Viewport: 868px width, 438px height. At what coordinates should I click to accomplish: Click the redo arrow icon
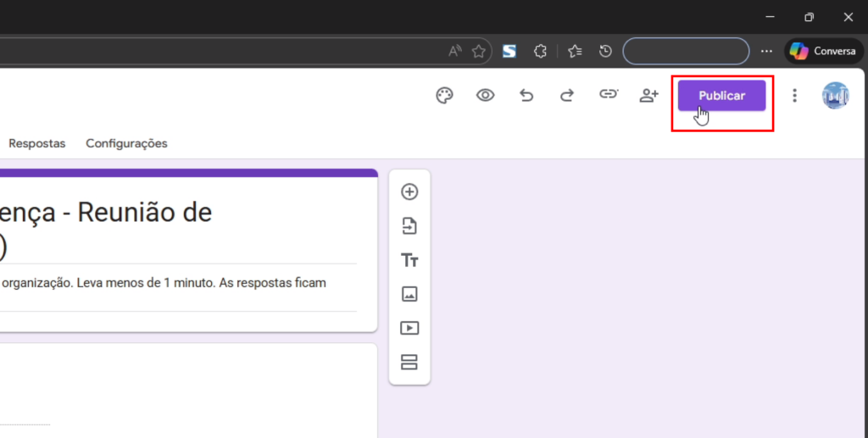567,96
